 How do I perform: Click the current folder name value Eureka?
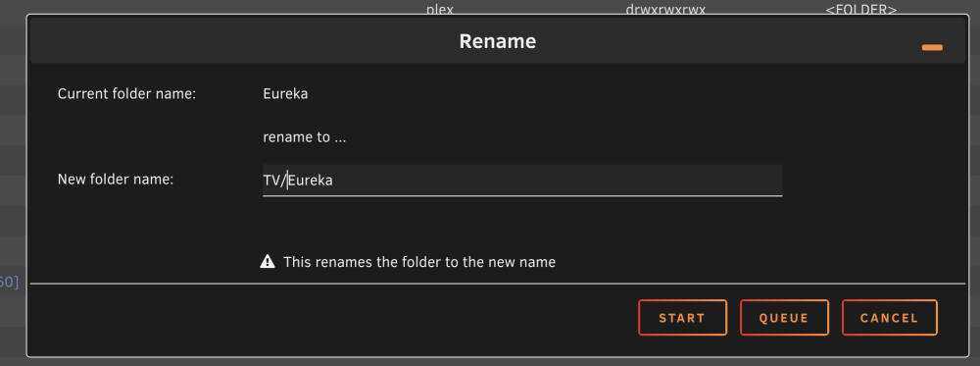[285, 94]
